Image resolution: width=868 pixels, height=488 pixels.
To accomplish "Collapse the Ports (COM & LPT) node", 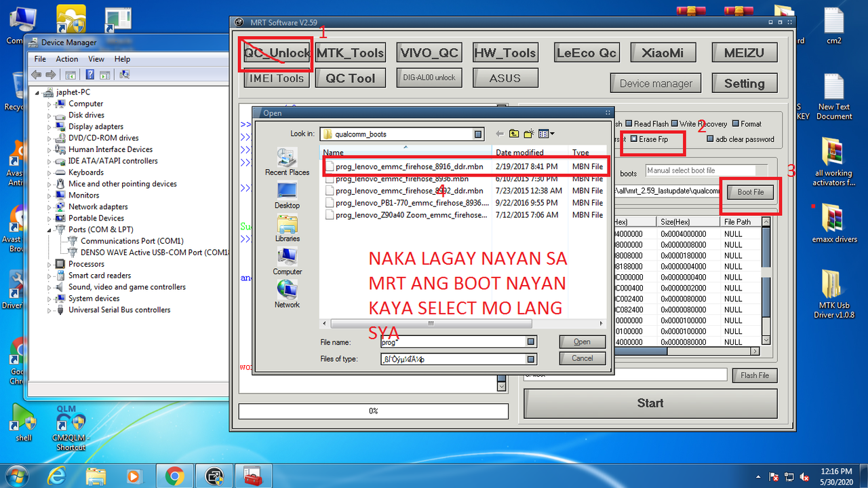I will point(50,230).
